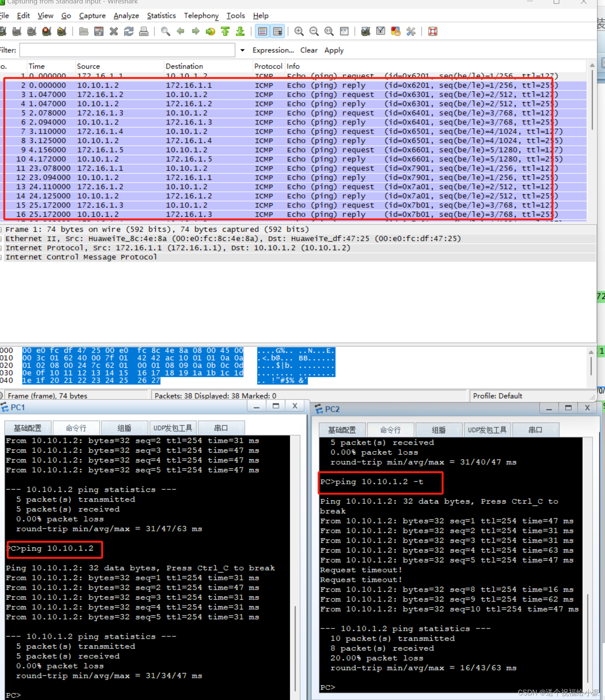
Task: Sort packets by Time column
Action: pos(50,66)
